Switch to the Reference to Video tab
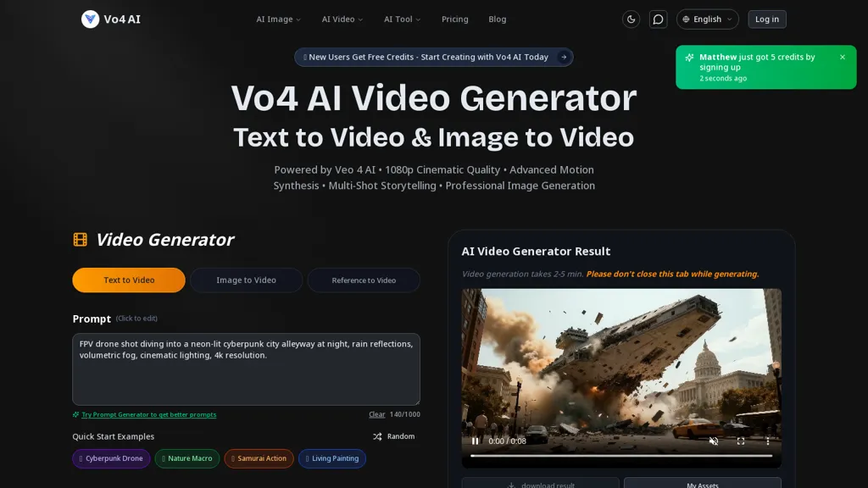The height and width of the screenshot is (488, 868). 364,280
